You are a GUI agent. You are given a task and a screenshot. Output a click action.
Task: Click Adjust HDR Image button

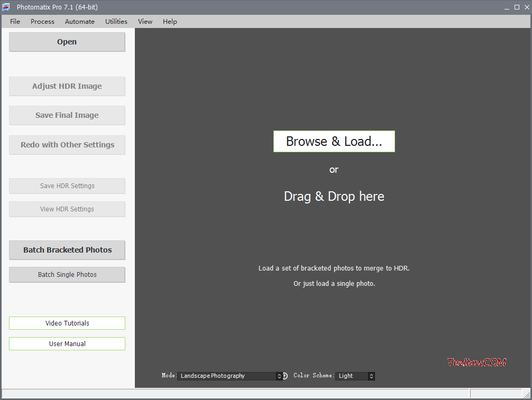67,86
